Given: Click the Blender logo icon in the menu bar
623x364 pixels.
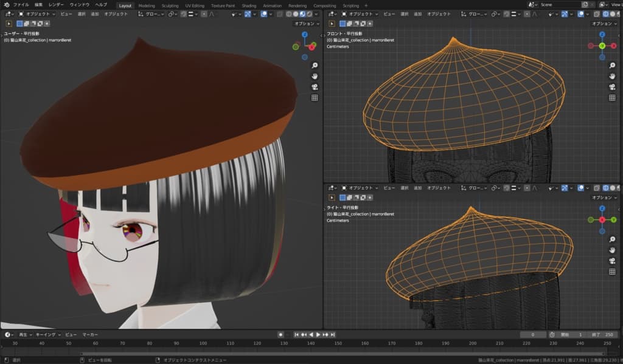Looking at the screenshot, I should point(6,5).
